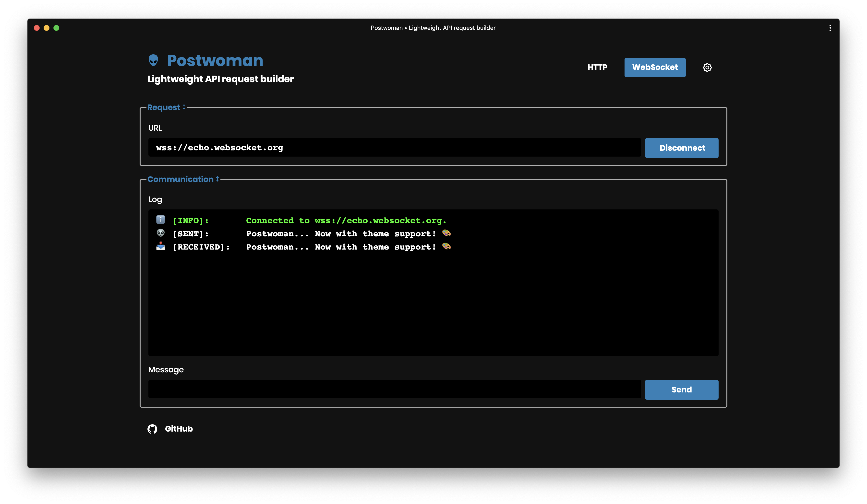Click the palette emoji in sent message
The height and width of the screenshot is (504, 867).
coord(446,233)
